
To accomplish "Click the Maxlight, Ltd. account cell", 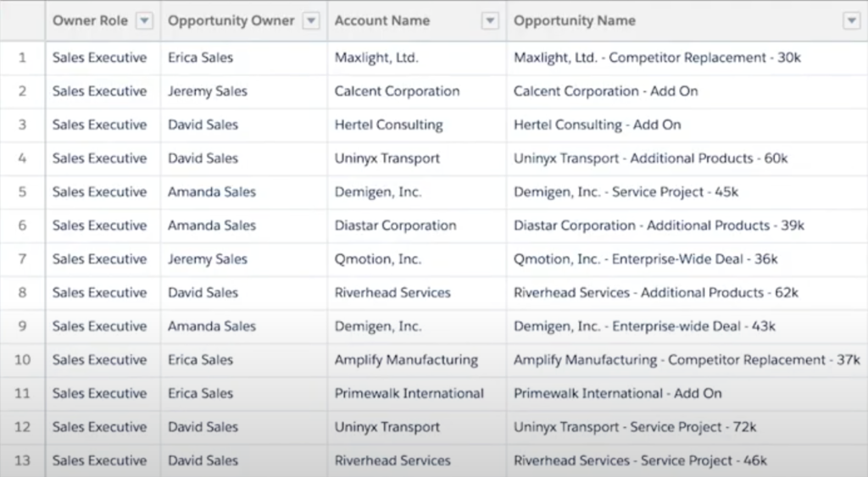I will tap(376, 58).
